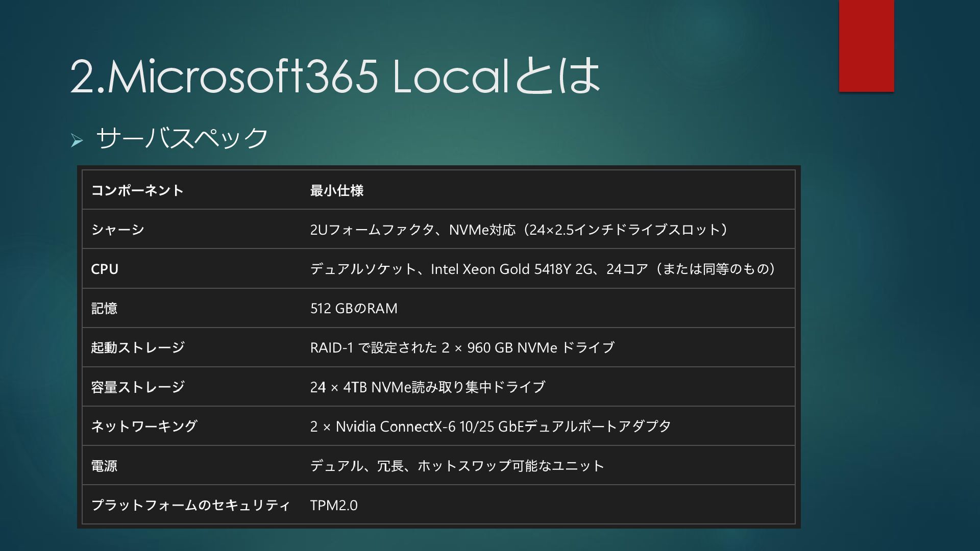The height and width of the screenshot is (551, 980).
Task: Click the 24 × 4TB NVMe cell
Action: pyautogui.click(x=427, y=387)
